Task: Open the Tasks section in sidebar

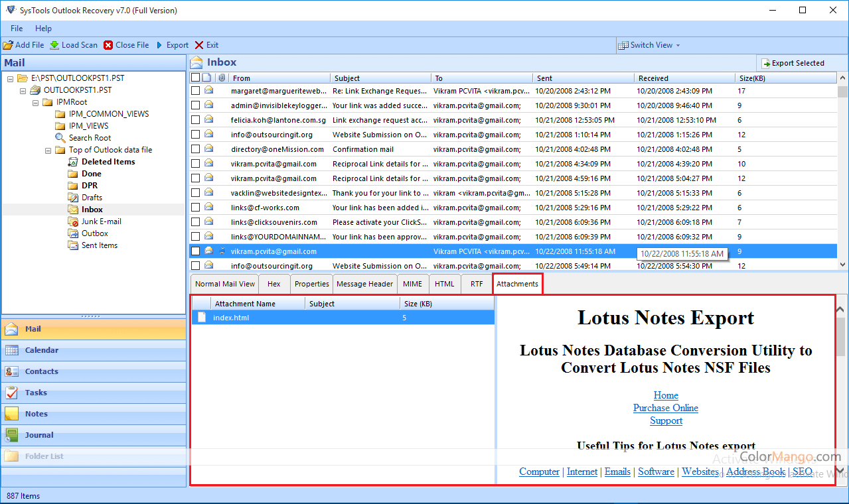Action: tap(36, 393)
